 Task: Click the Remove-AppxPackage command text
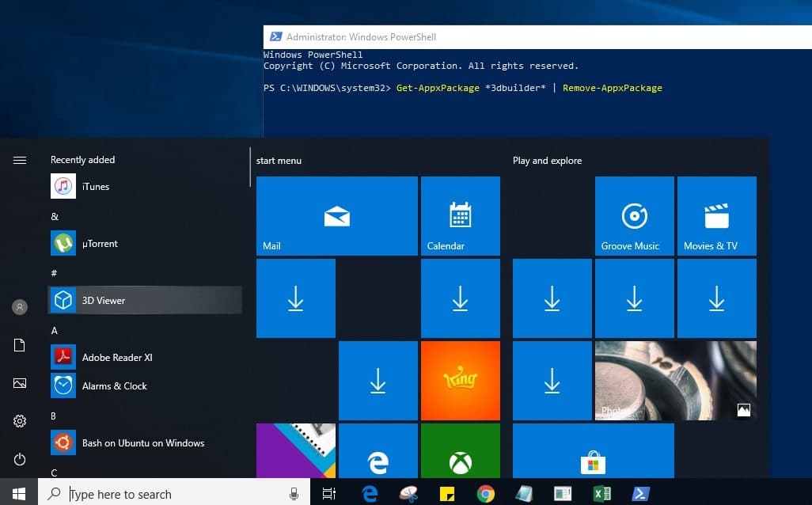[613, 88]
